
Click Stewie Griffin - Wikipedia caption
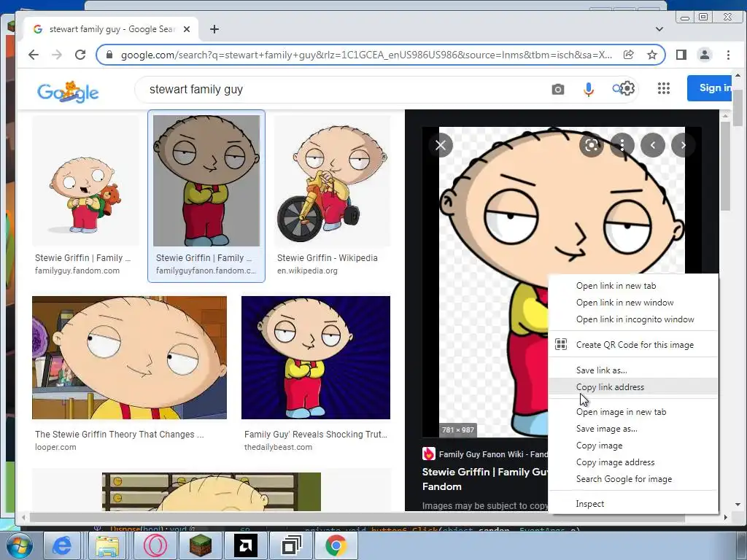328,257
